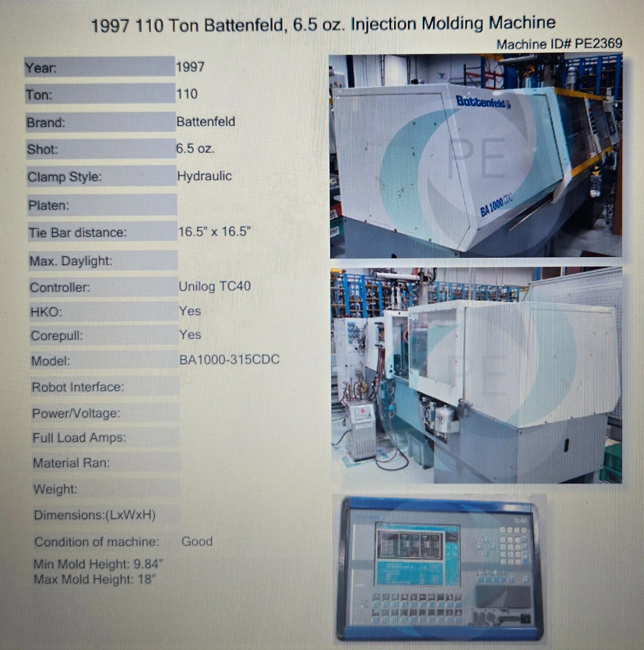Click the 'Platen:' label
This screenshot has width=644, height=650.
(x=49, y=205)
